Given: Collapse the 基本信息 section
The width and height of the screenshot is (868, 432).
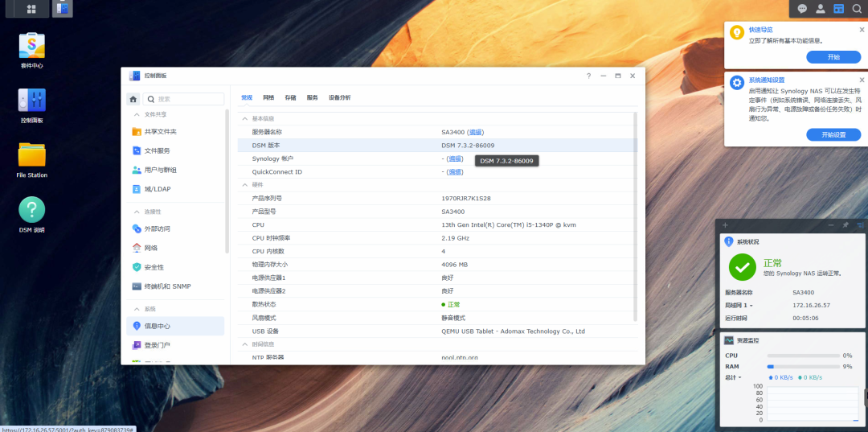Looking at the screenshot, I should click(x=244, y=118).
